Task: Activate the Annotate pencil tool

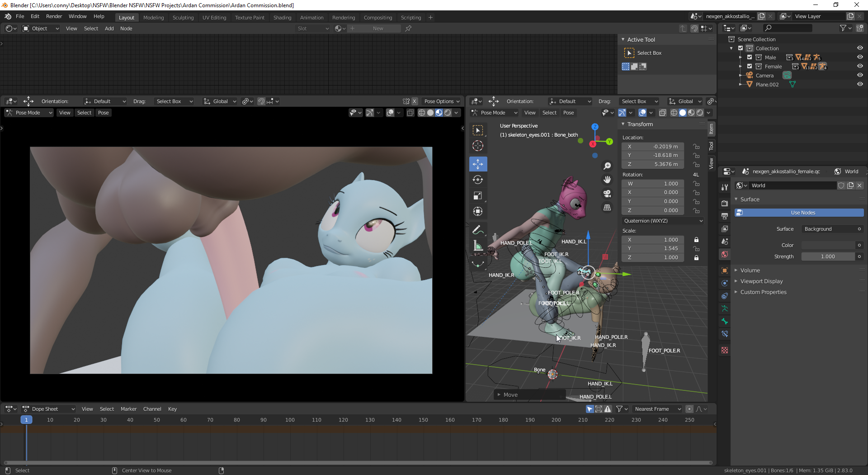Action: [x=477, y=230]
